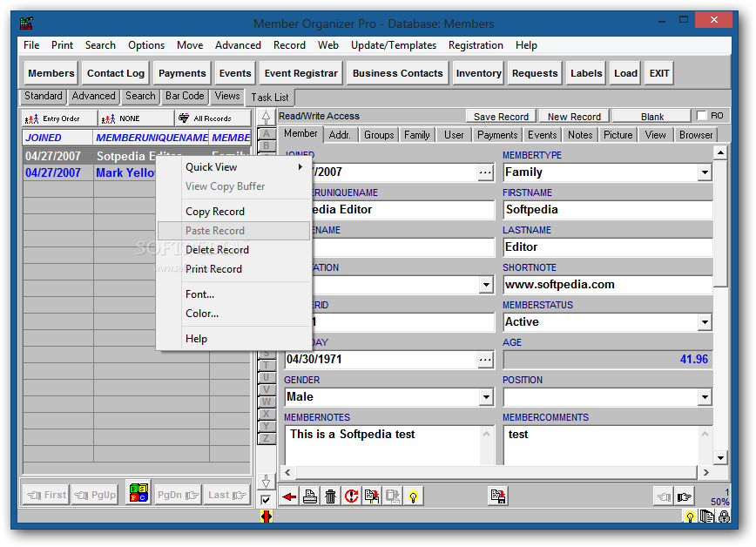Open the MEMBERSTATUS dropdown showing Active
The width and height of the screenshot is (756, 547).
point(705,321)
